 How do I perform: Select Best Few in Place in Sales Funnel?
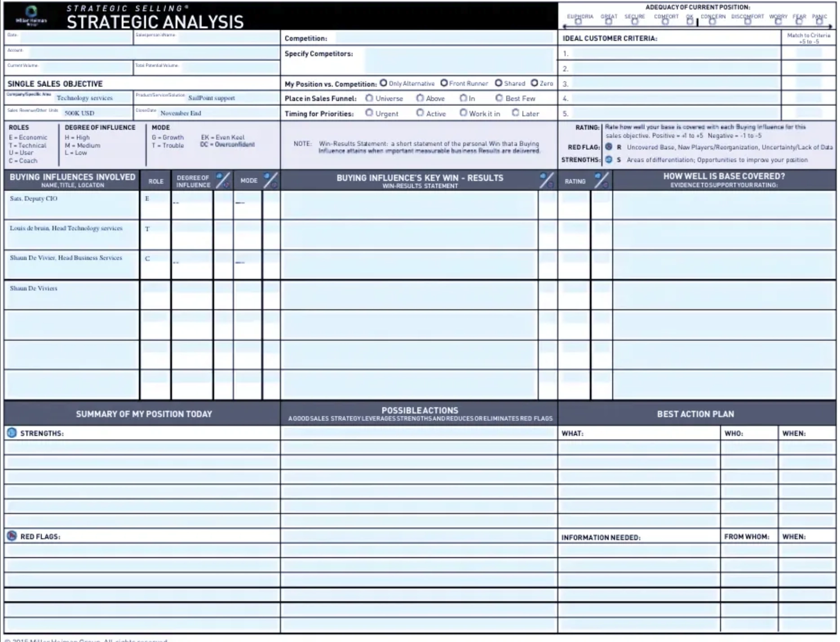[x=499, y=98]
